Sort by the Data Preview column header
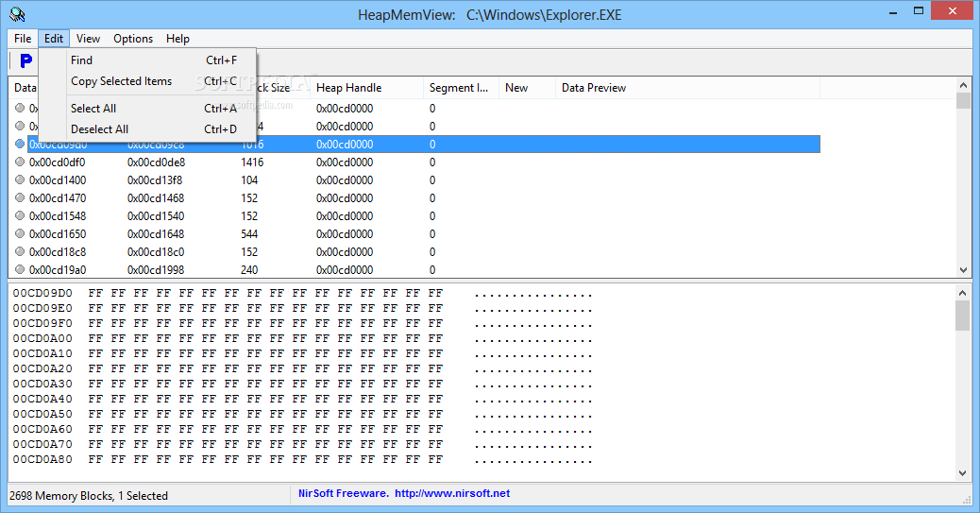980x513 pixels. [687, 88]
